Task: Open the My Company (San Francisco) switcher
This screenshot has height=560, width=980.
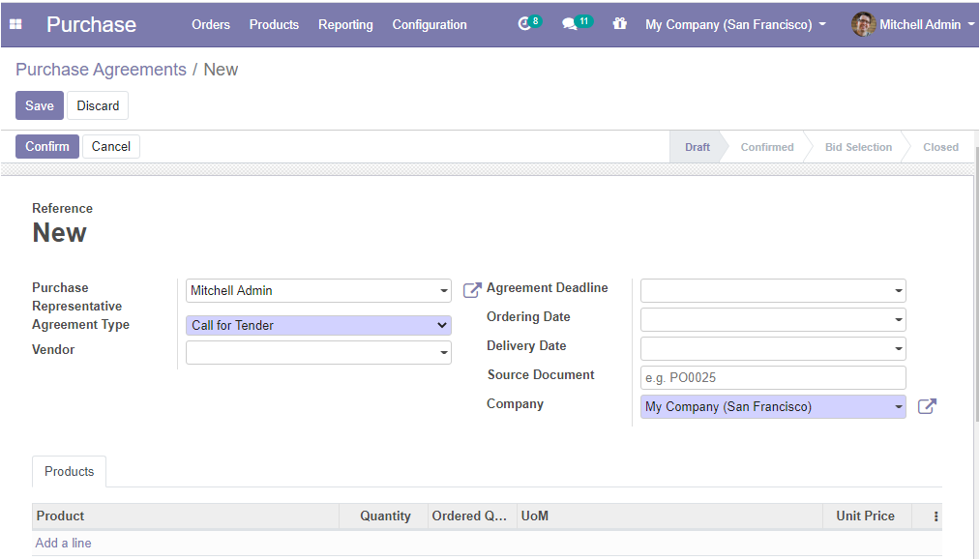Action: [735, 24]
